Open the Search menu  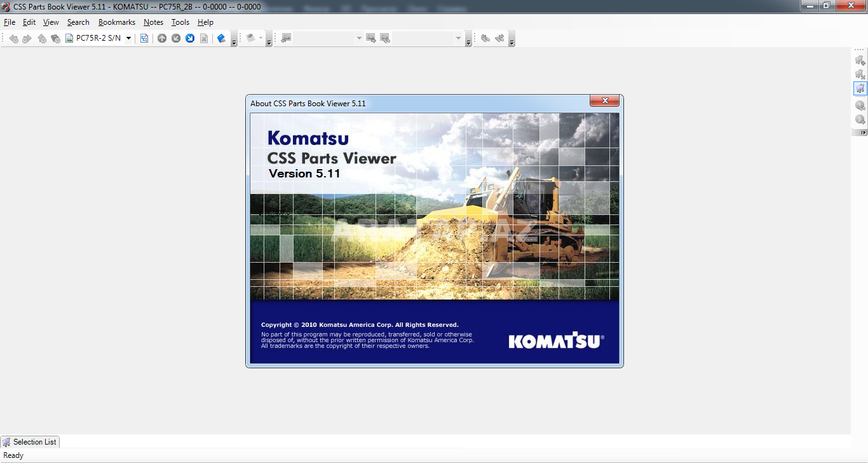click(x=78, y=22)
